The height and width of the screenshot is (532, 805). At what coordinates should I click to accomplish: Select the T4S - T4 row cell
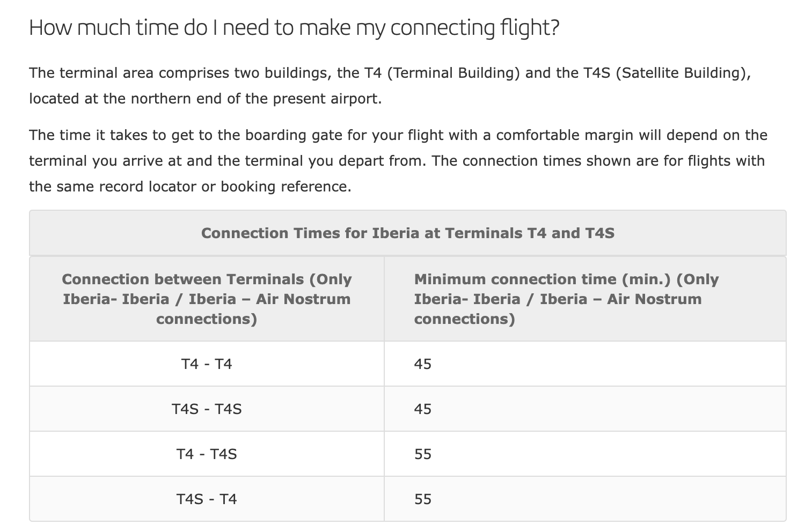(x=207, y=499)
